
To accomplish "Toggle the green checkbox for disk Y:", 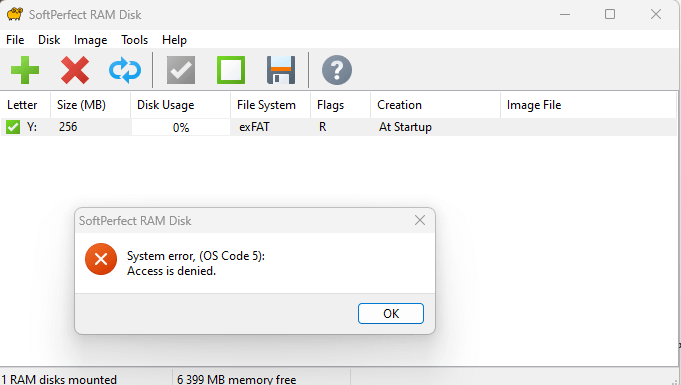I will tap(13, 127).
